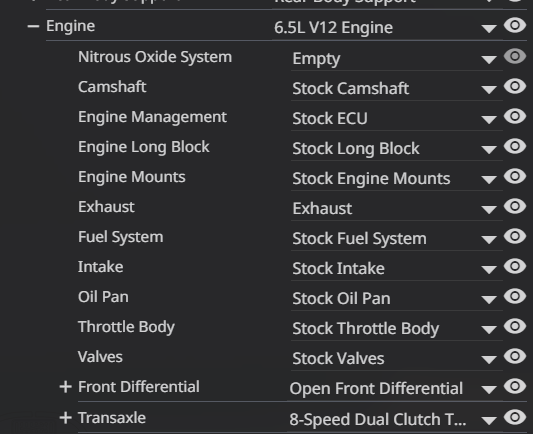The image size is (533, 434).
Task: Click the Stock Camshaft selection field
Action: (x=397, y=89)
